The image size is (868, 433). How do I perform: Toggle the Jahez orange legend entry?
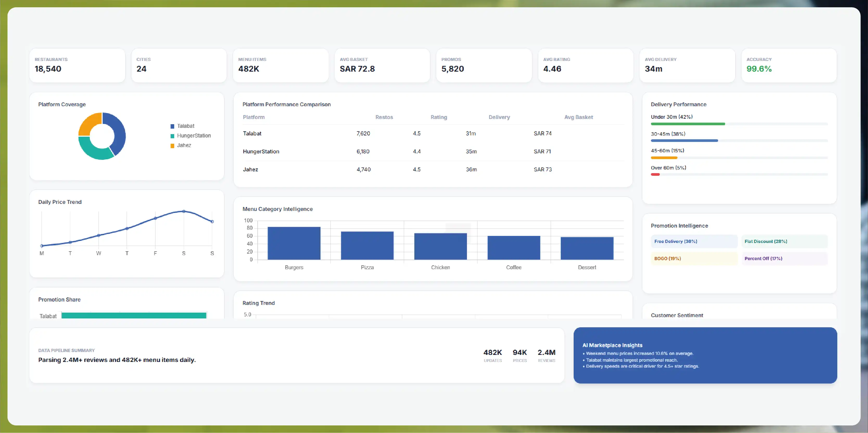pyautogui.click(x=181, y=146)
